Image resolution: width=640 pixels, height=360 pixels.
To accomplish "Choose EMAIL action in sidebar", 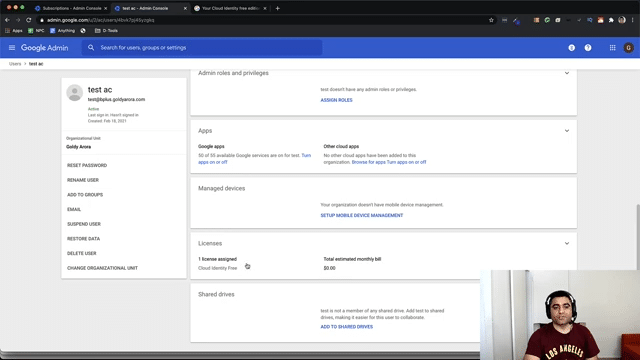I will [74, 209].
